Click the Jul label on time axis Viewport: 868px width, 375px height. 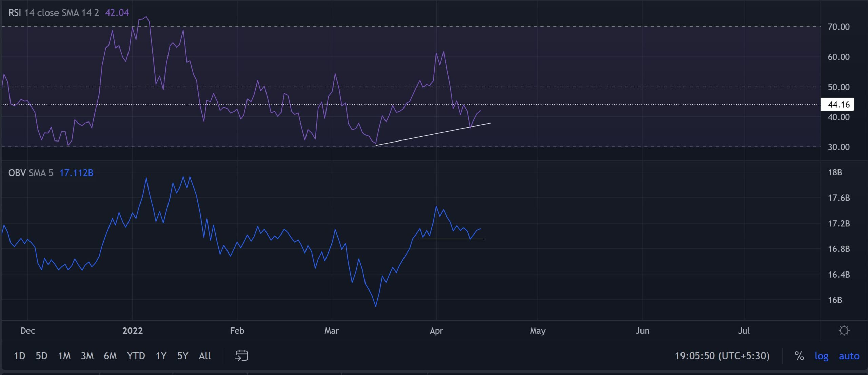[744, 331]
